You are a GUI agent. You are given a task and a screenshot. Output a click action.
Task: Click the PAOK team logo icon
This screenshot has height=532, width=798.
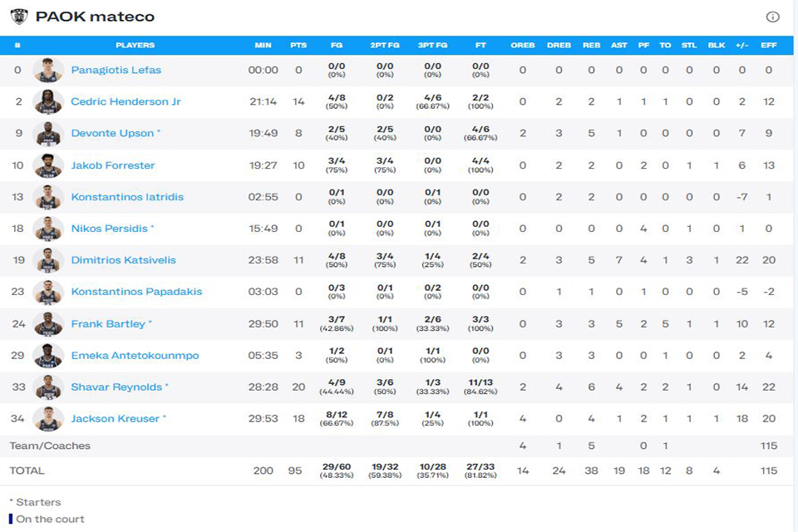(x=19, y=17)
